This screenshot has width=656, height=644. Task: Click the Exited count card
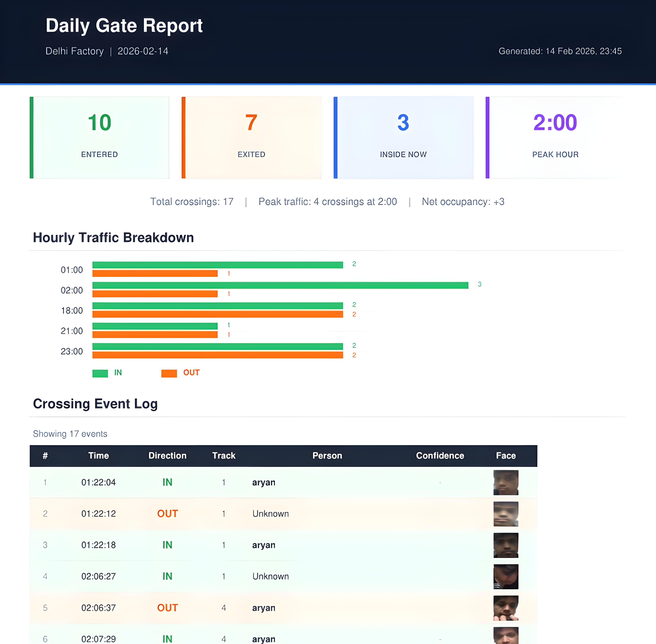[251, 138]
